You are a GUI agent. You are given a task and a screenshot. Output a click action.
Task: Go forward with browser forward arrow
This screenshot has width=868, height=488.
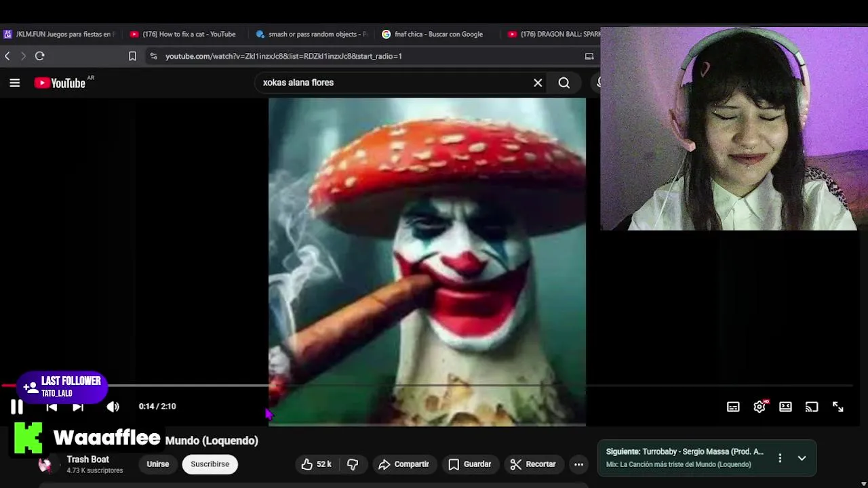tap(23, 56)
